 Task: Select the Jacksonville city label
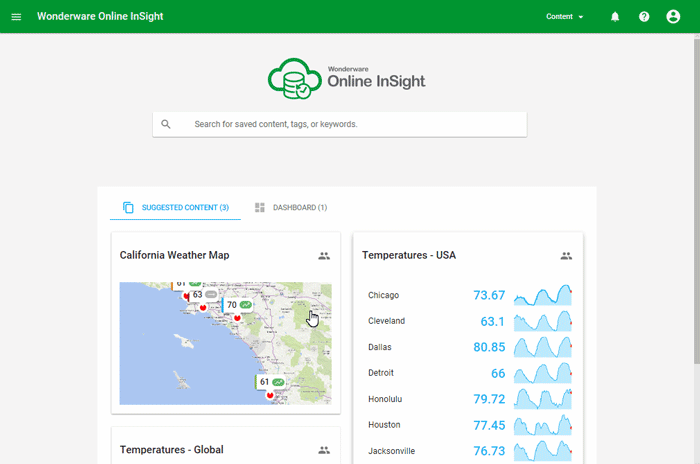pyautogui.click(x=392, y=451)
